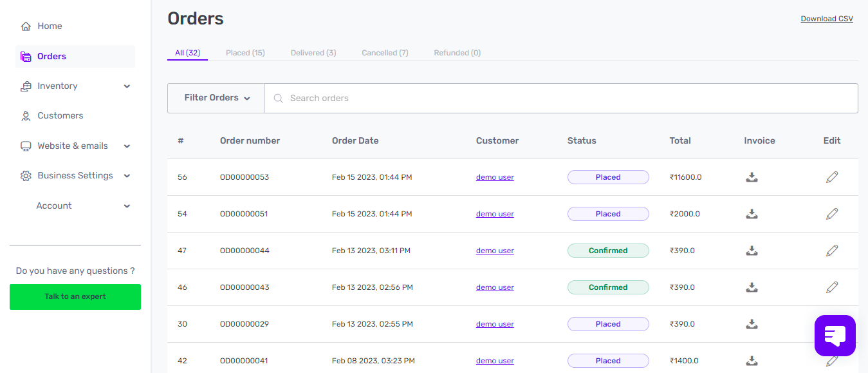
Task: Download invoice for order OD00000053
Action: (752, 177)
